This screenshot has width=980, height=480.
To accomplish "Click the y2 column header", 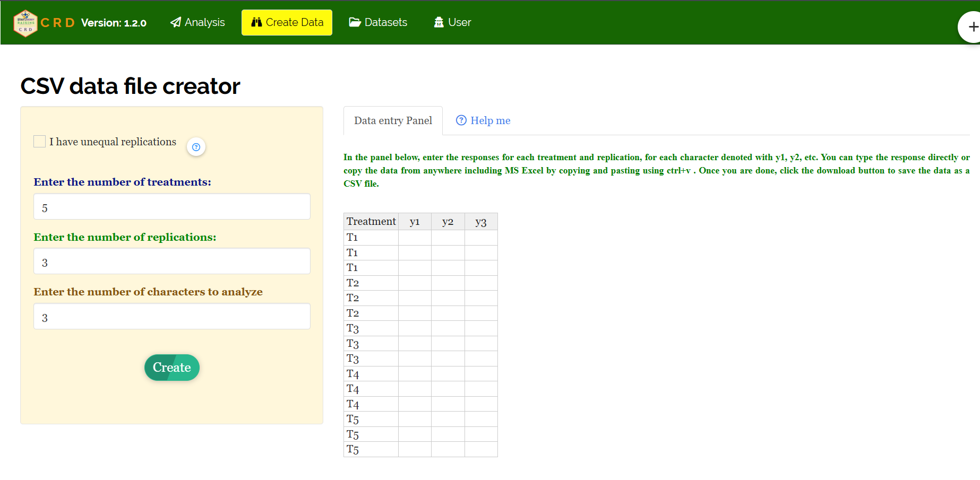I will tap(448, 222).
